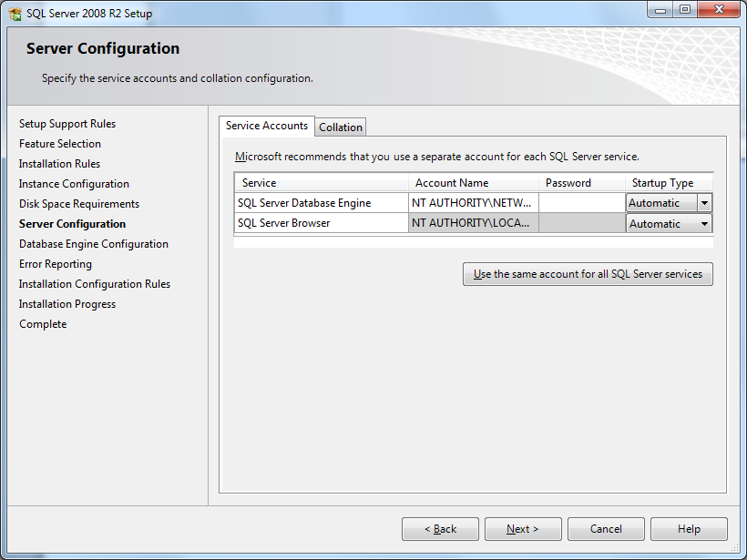Screen dimensions: 747x560
Task: Cancel the SQL Server setup
Action: pyautogui.click(x=606, y=529)
